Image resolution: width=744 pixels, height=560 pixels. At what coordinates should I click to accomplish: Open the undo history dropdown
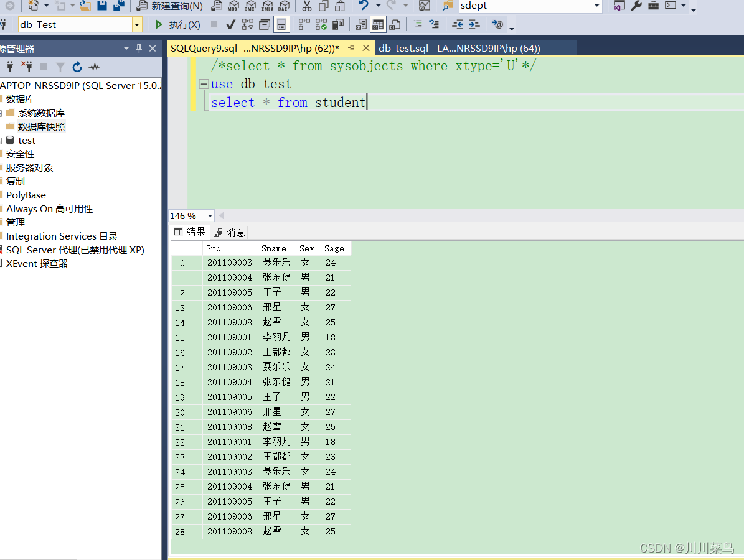point(378,6)
